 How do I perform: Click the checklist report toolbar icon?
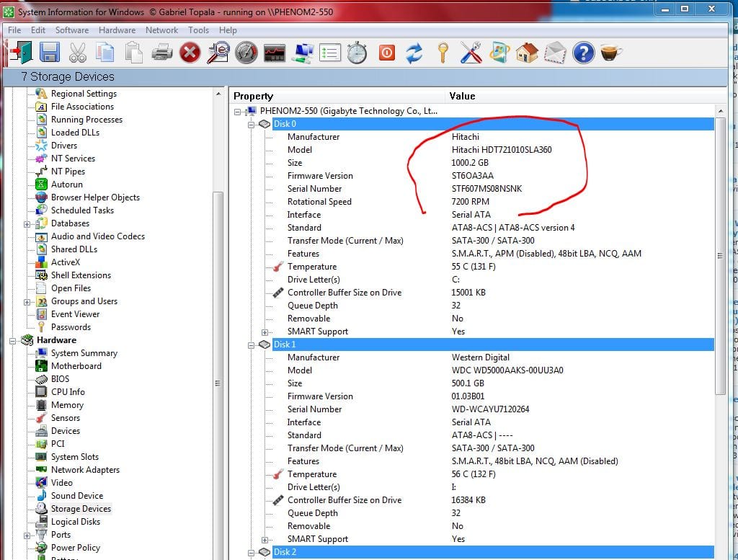[x=330, y=53]
